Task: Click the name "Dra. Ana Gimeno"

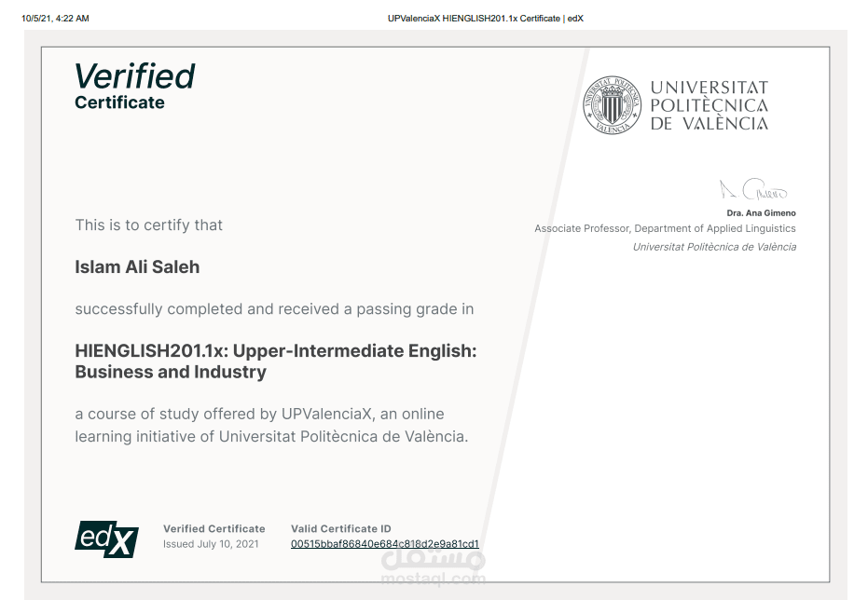Action: (761, 213)
